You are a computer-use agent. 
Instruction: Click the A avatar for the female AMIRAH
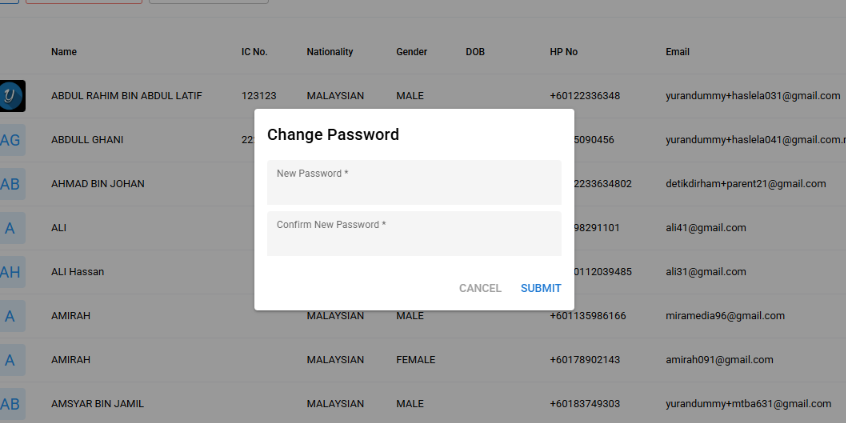(11, 360)
